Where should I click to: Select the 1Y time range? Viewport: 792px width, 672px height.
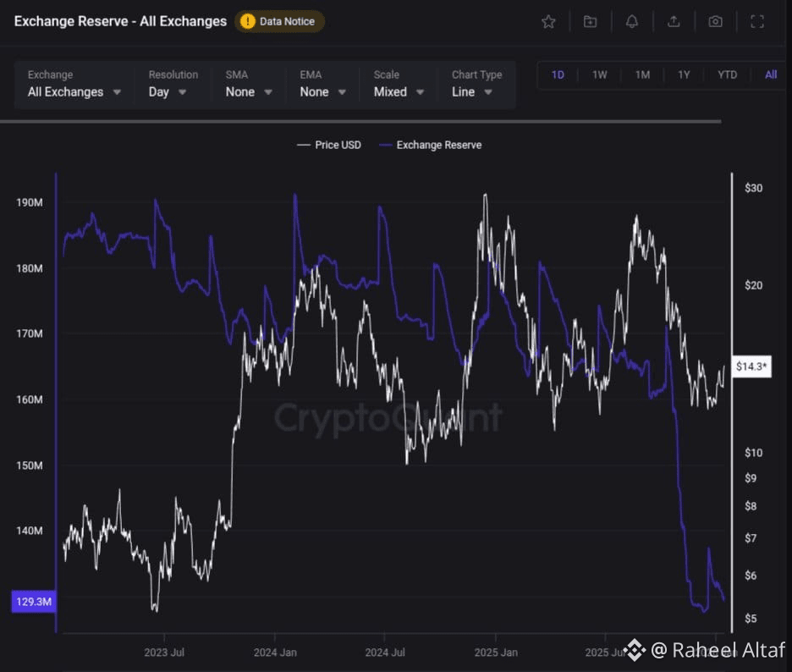pos(684,75)
